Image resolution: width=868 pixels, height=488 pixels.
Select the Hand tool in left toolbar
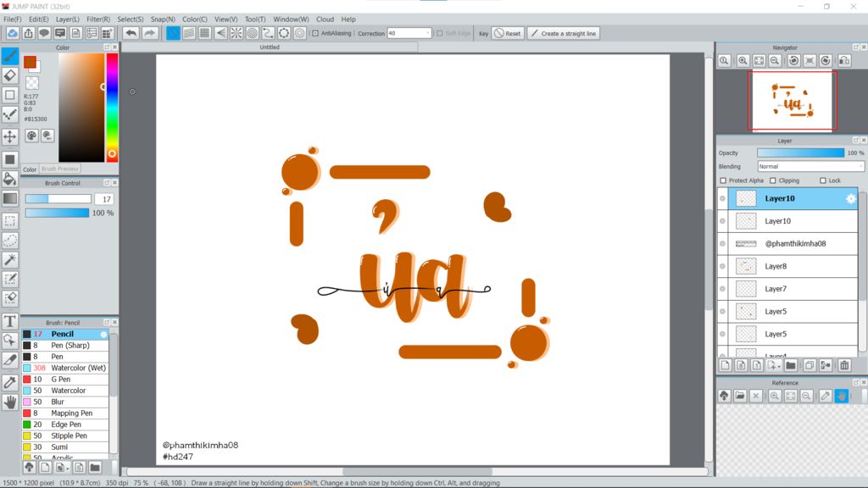[10, 402]
